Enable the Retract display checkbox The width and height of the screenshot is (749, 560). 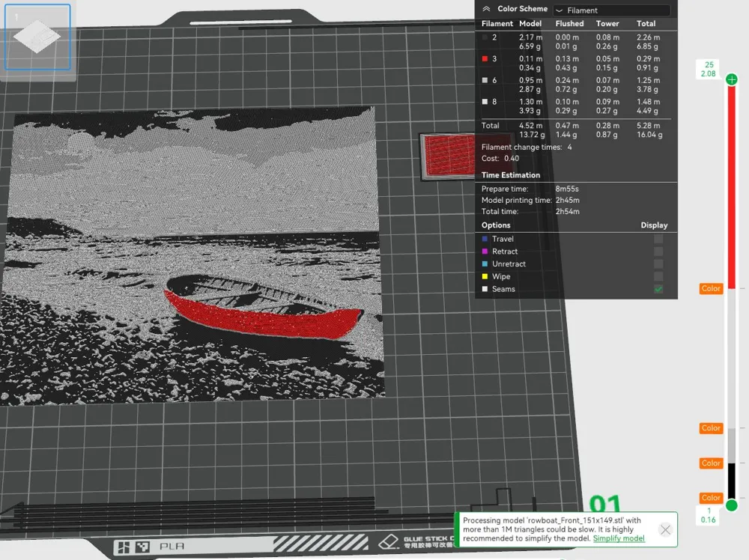coord(658,251)
